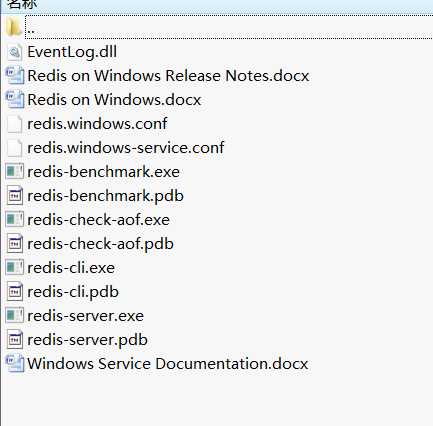Viewport: 433px width, 426px height.
Task: Select the EventLog.dll file icon
Action: (x=15, y=52)
